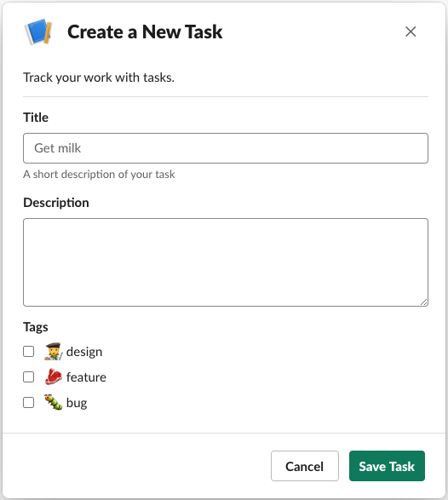Viewport: 448px width, 500px height.
Task: Click the 'Tags' section label
Action: pyautogui.click(x=36, y=327)
